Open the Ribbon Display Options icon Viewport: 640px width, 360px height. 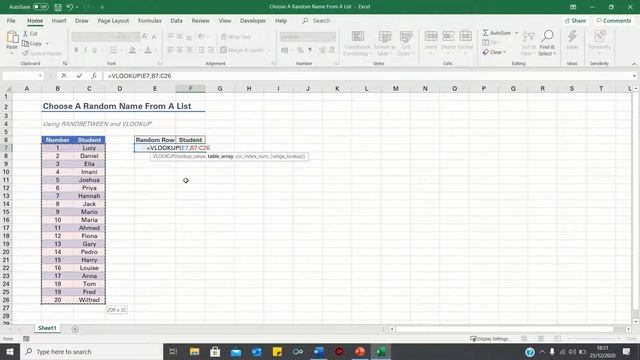click(x=573, y=7)
